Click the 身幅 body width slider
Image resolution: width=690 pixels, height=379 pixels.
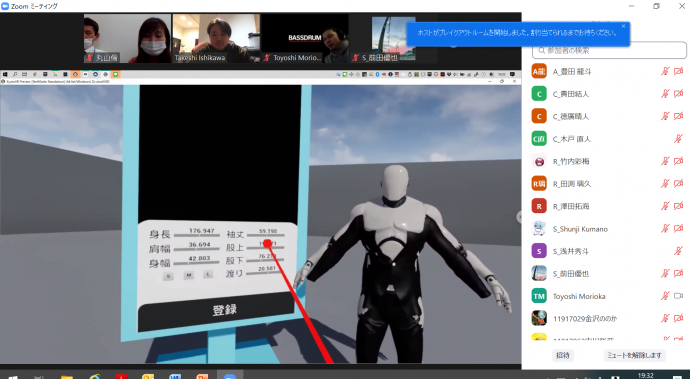point(196,263)
